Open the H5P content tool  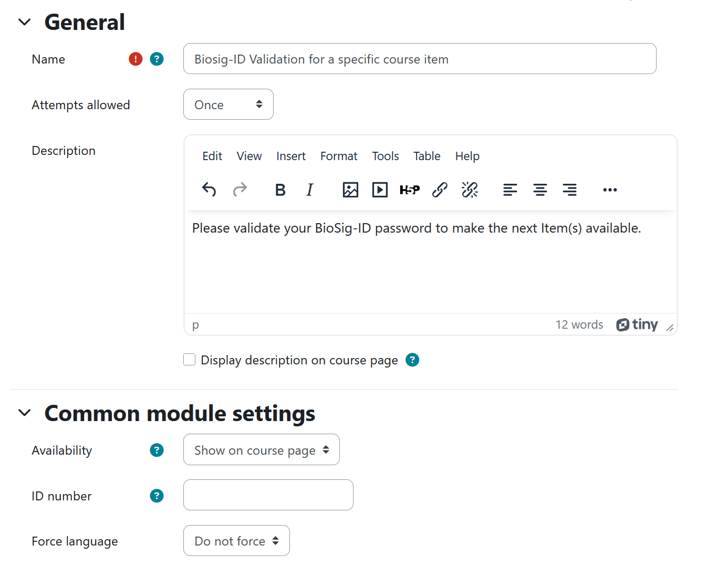coord(410,190)
